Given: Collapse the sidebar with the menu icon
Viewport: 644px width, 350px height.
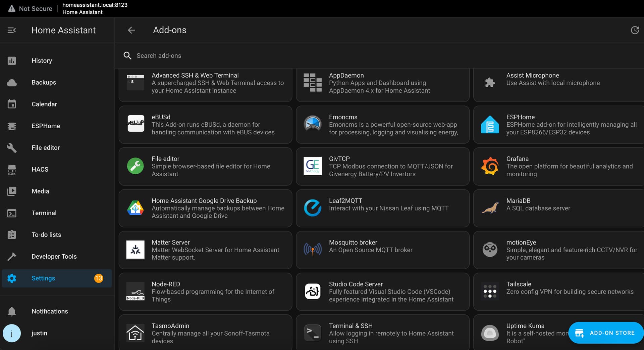Looking at the screenshot, I should tap(12, 30).
